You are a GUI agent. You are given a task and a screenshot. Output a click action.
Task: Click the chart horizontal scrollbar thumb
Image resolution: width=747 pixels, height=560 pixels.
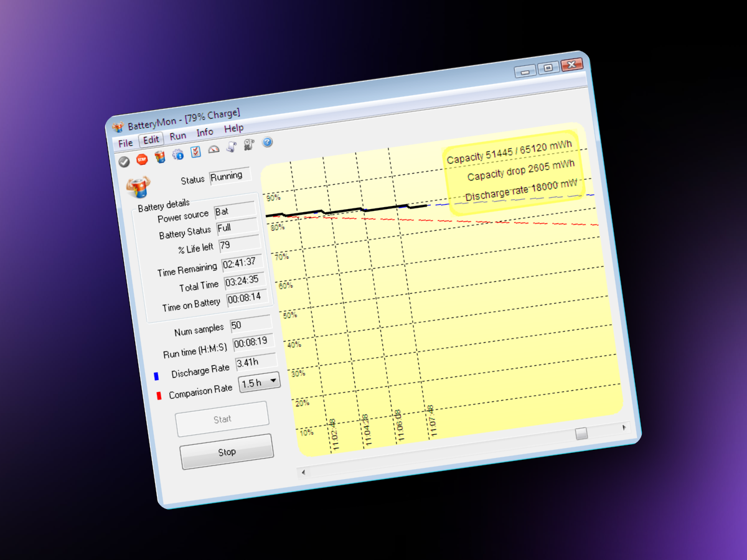click(581, 434)
